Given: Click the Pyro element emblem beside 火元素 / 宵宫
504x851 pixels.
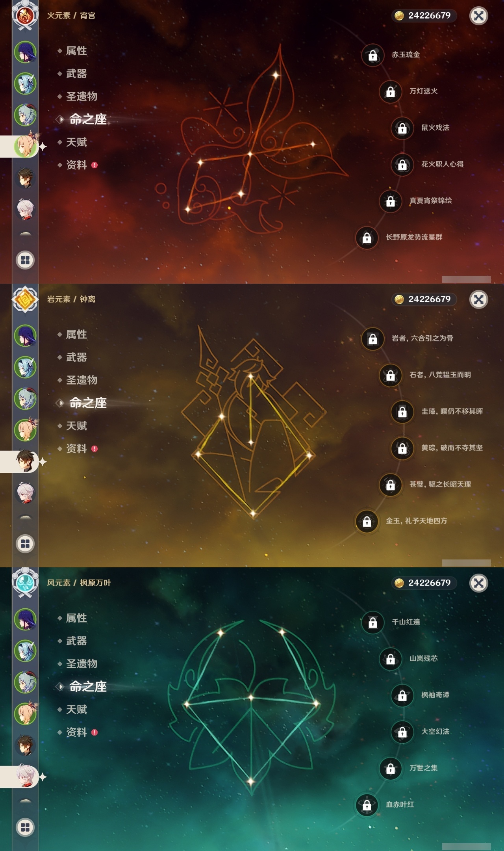Looking at the screenshot, I should (x=25, y=16).
